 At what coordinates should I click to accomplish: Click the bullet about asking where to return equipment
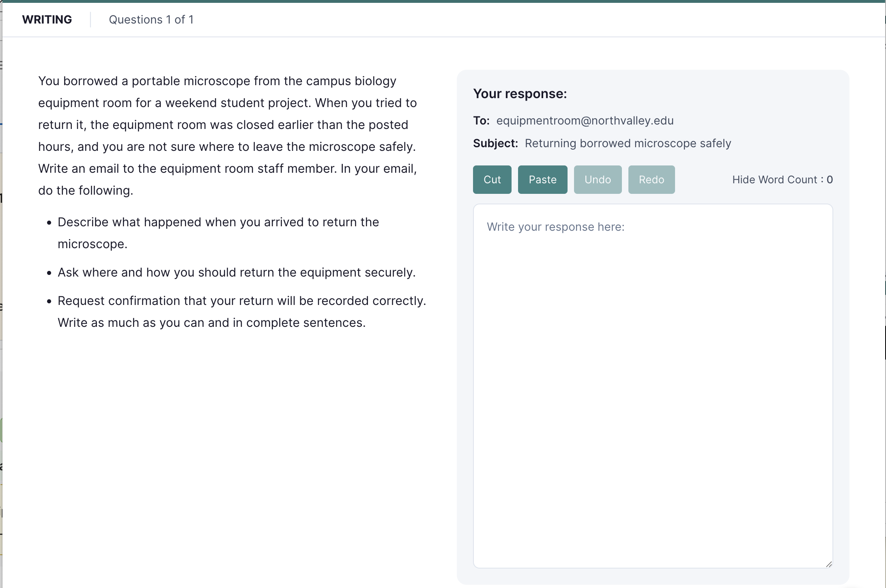pos(237,272)
